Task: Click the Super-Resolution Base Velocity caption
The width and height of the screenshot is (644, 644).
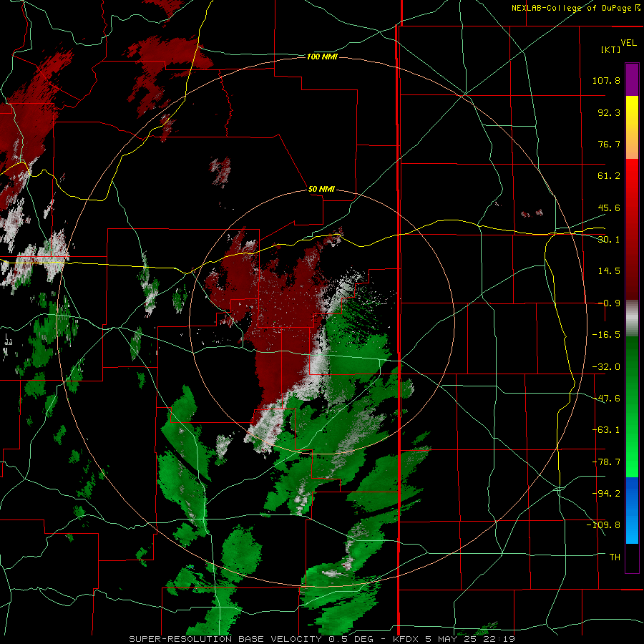Action: coord(321,639)
